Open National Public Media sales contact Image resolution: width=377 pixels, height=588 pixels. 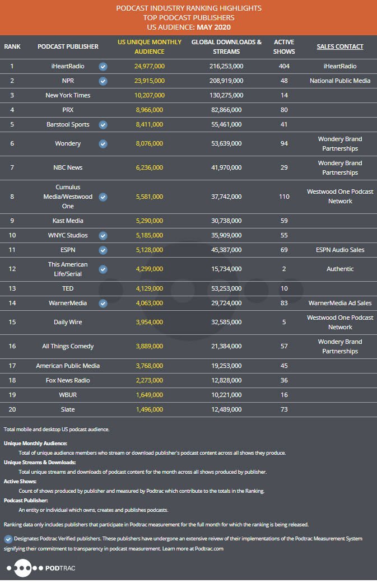pyautogui.click(x=340, y=81)
